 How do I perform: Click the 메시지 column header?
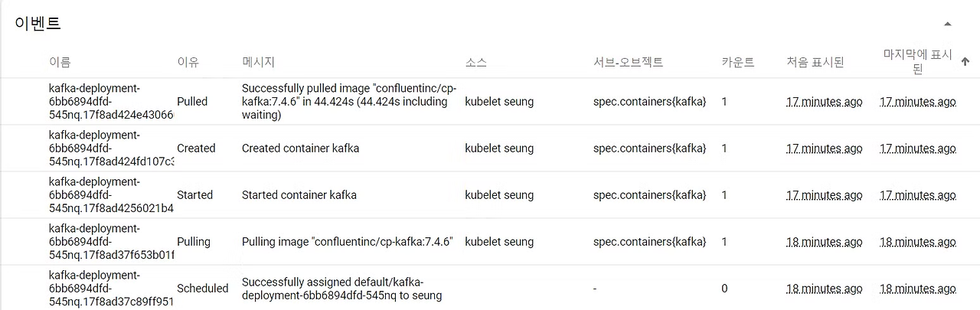[258, 62]
